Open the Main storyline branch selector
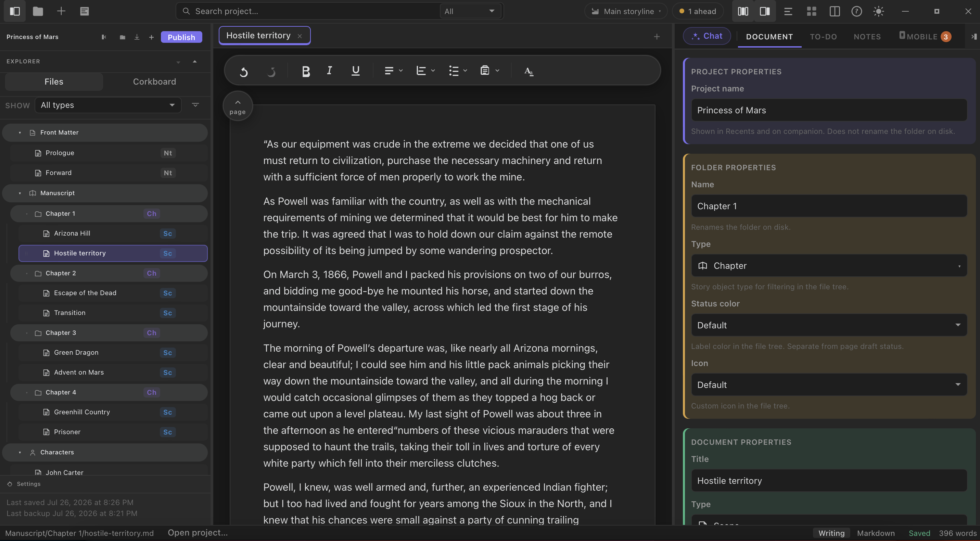This screenshot has width=980, height=541. pos(626,11)
